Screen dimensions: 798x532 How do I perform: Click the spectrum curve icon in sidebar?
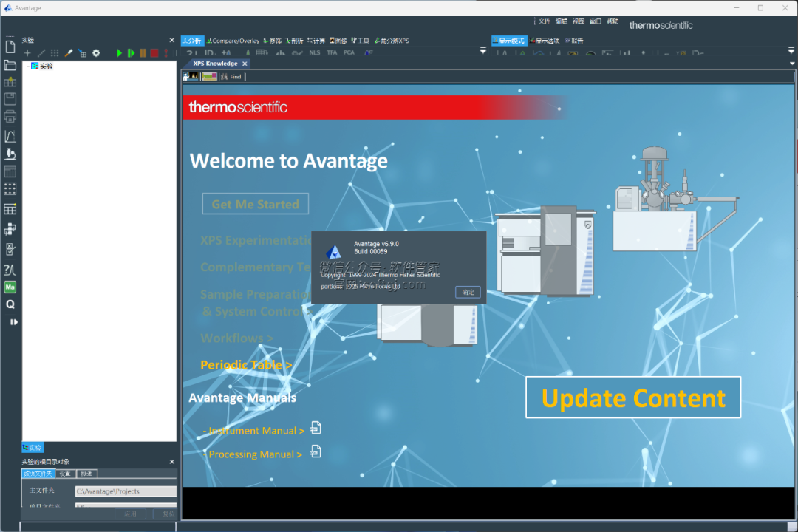(x=10, y=136)
